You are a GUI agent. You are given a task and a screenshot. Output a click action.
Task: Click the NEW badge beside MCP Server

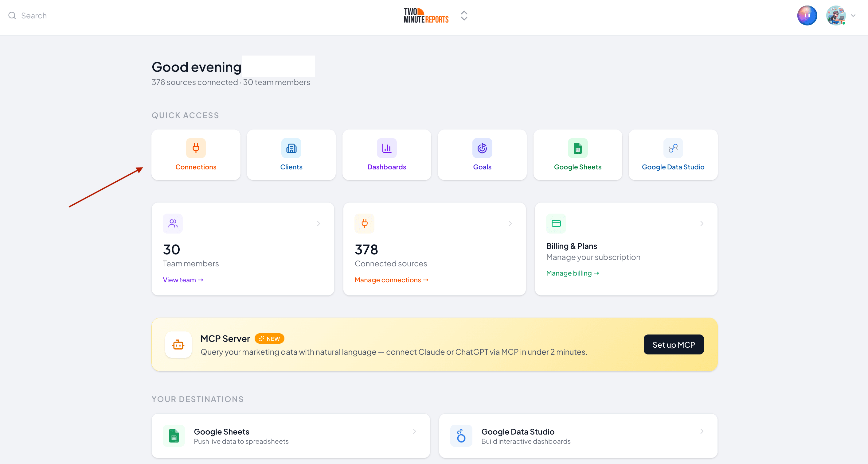[269, 339]
